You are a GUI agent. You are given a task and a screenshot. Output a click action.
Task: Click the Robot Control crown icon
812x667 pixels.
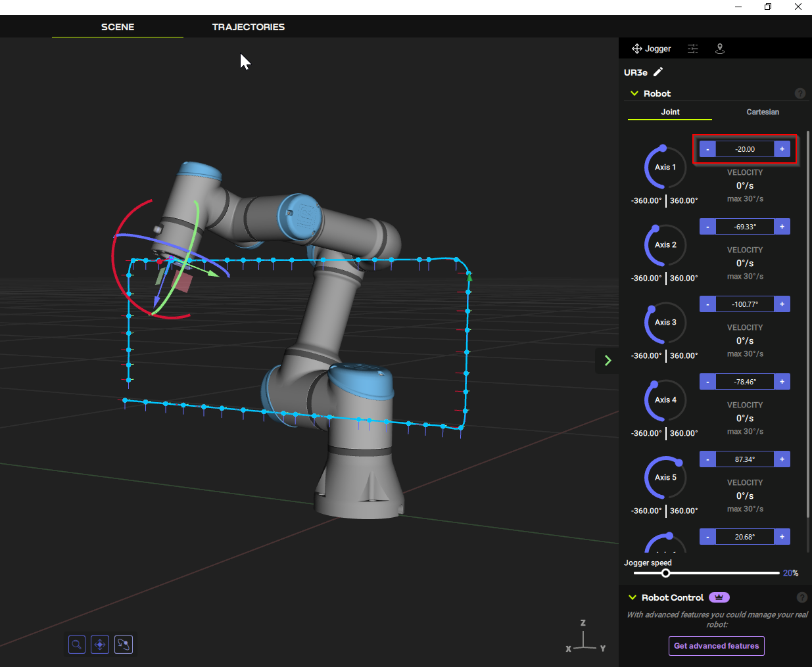719,597
